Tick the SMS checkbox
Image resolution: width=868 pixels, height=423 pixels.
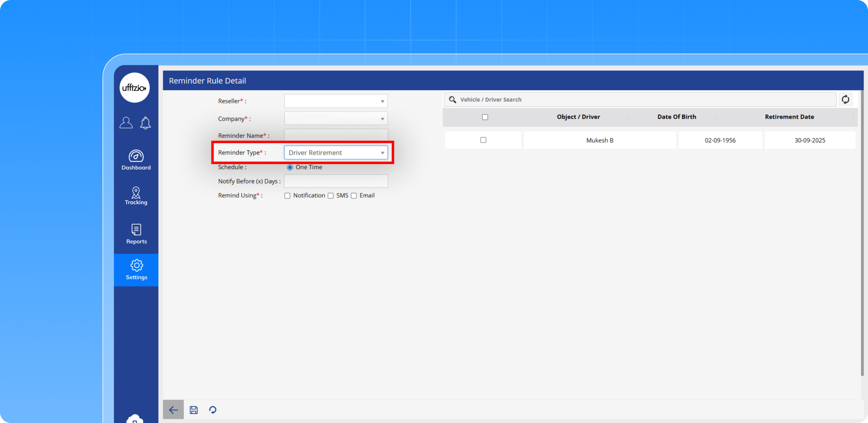(x=331, y=196)
